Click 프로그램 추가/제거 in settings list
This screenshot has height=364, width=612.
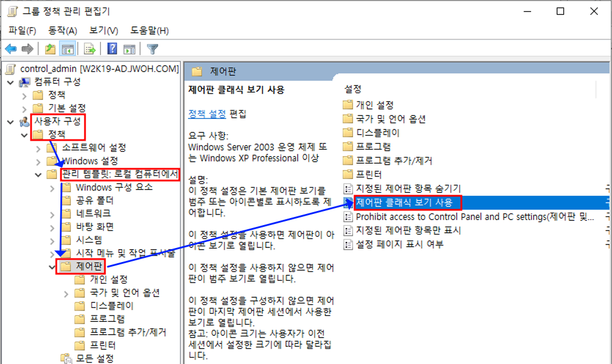pos(394,161)
